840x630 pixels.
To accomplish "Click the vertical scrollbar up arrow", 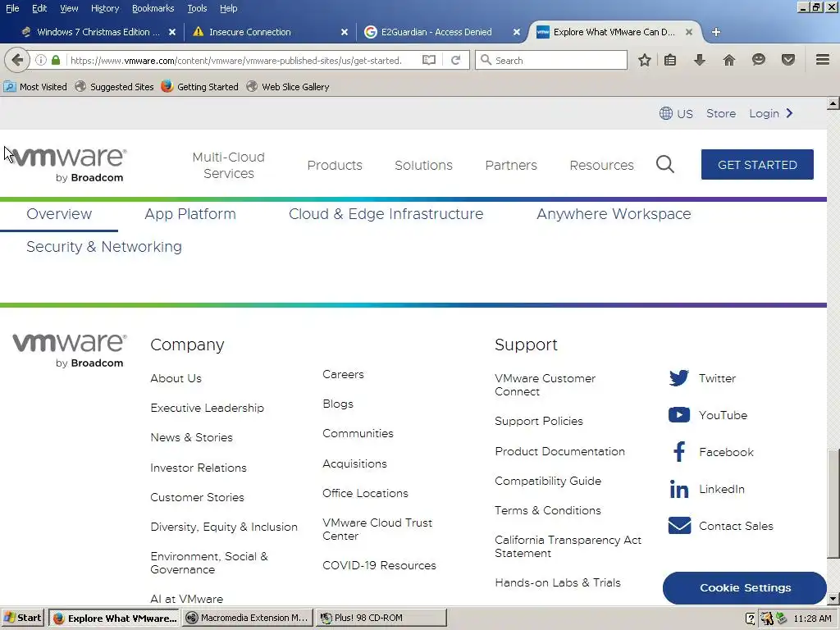I will 833,103.
